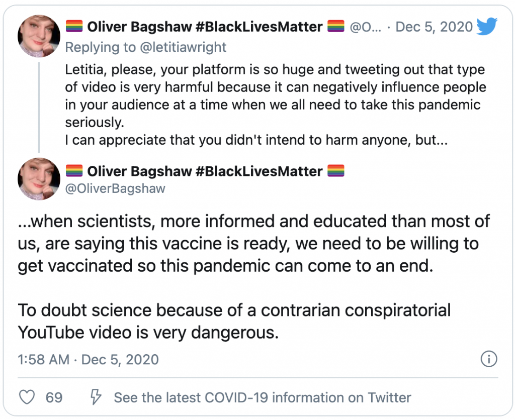Open the display name on the parent reply
The image size is (515, 420).
tap(205, 27)
